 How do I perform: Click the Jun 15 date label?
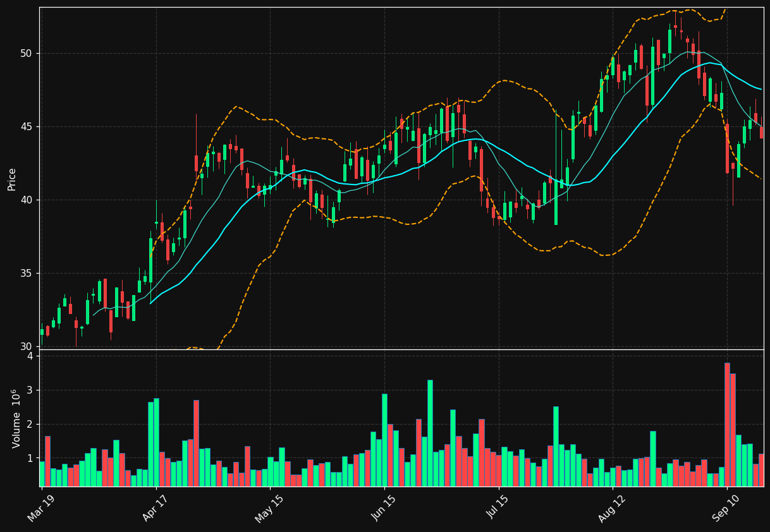pyautogui.click(x=383, y=507)
